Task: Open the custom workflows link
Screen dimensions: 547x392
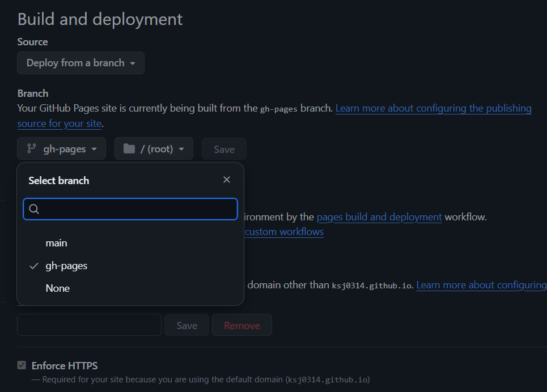Action: pyautogui.click(x=284, y=232)
